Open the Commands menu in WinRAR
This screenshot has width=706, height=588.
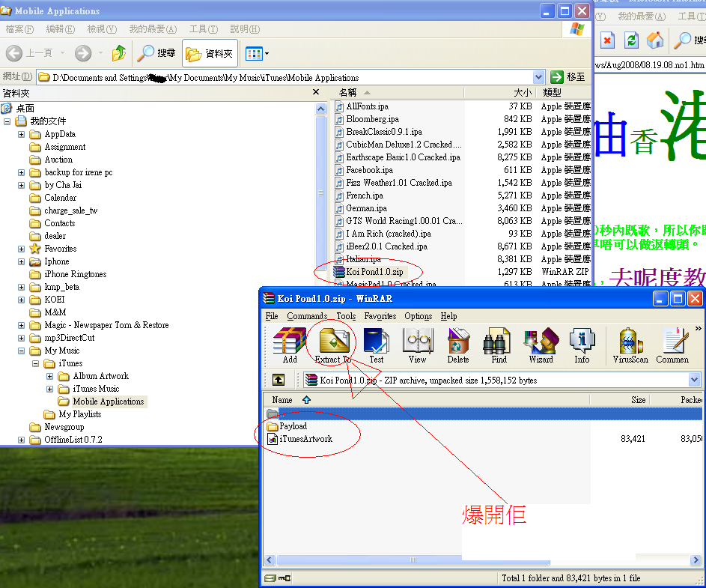pos(307,316)
